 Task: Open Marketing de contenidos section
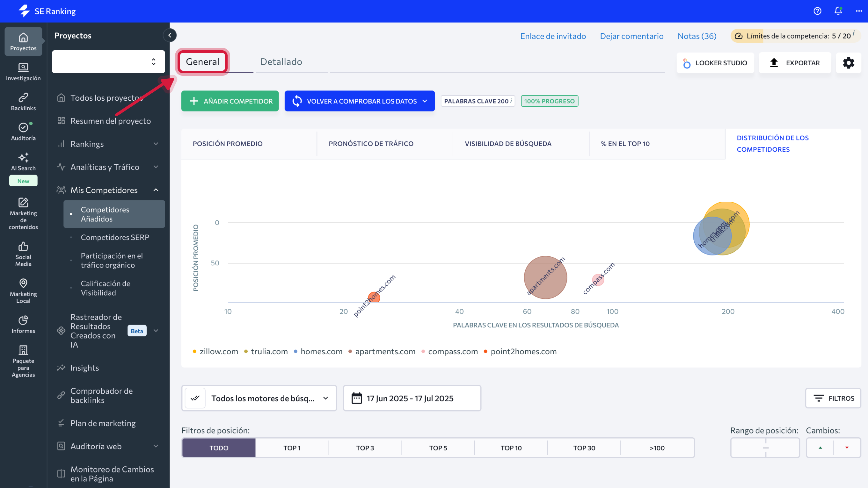(x=23, y=213)
